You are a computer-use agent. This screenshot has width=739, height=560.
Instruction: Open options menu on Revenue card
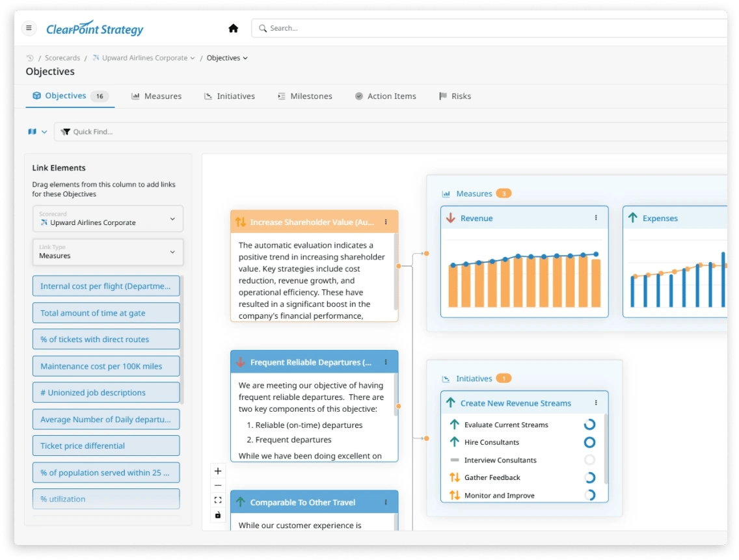point(596,218)
